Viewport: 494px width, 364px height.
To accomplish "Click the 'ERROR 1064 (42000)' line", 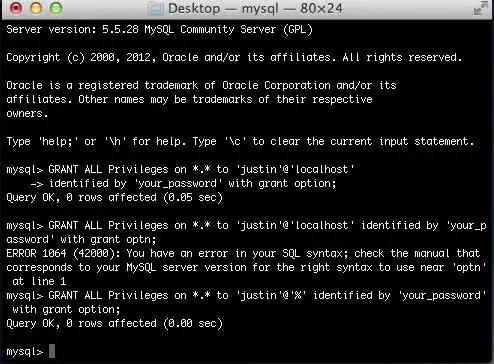I will click(x=243, y=254).
